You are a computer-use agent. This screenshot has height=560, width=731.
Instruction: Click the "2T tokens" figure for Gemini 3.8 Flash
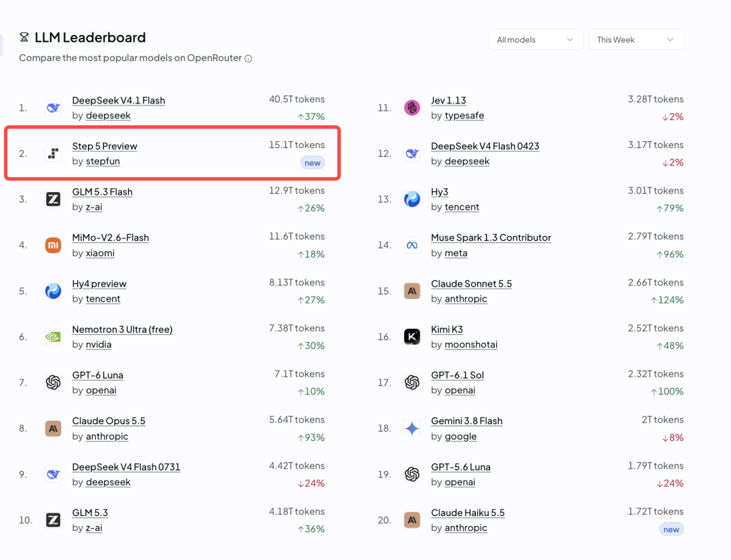[x=663, y=420]
